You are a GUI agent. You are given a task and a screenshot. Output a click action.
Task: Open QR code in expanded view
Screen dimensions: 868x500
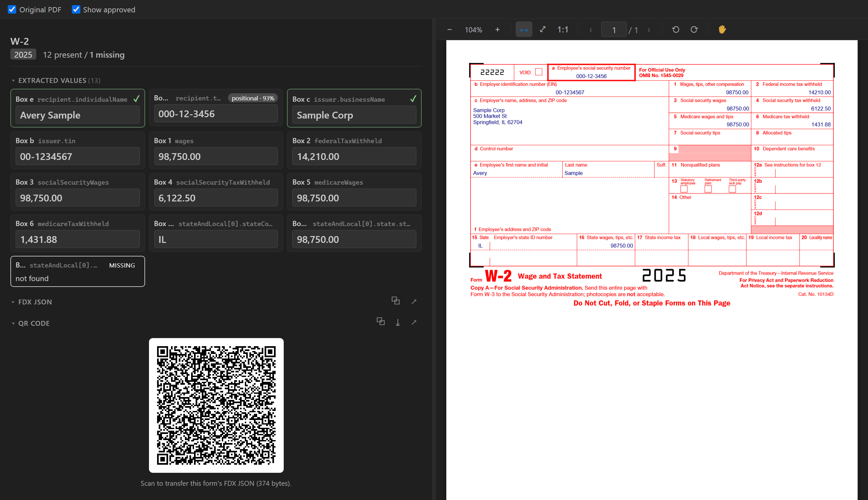click(x=414, y=322)
